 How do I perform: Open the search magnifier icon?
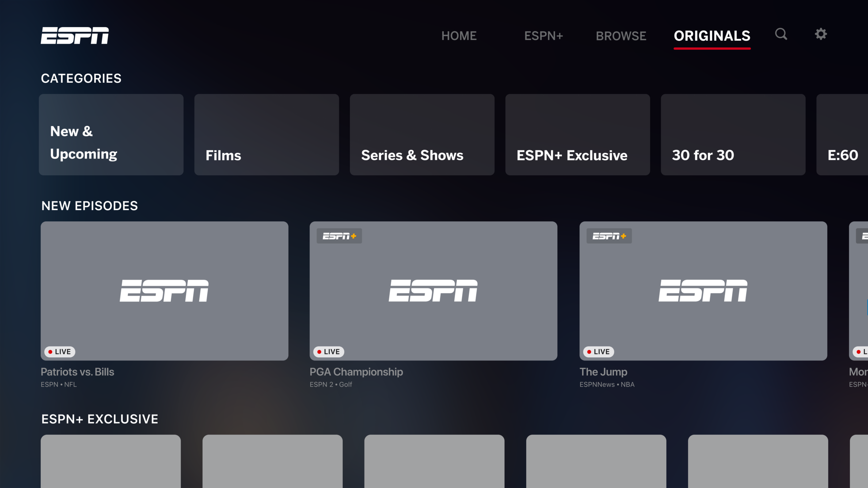pyautogui.click(x=781, y=34)
